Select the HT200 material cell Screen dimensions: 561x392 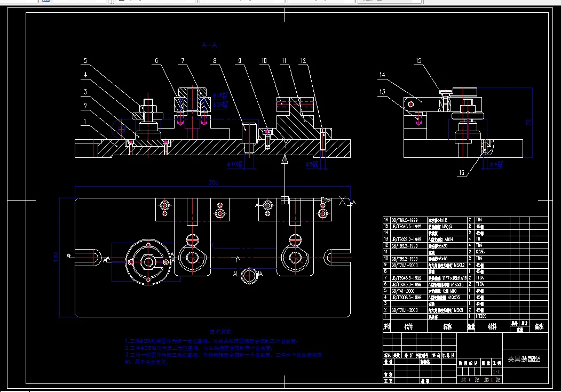[x=481, y=316]
